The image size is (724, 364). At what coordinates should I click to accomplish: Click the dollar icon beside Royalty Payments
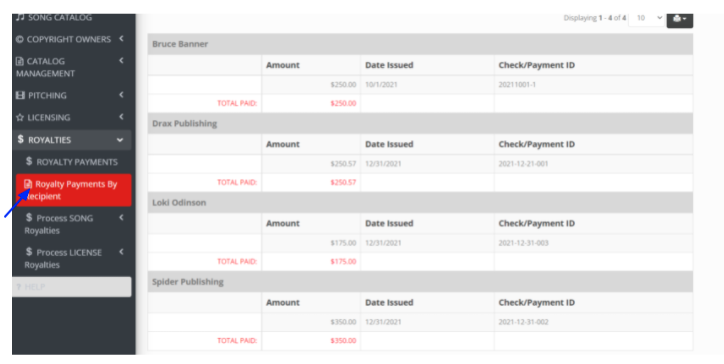click(x=29, y=161)
